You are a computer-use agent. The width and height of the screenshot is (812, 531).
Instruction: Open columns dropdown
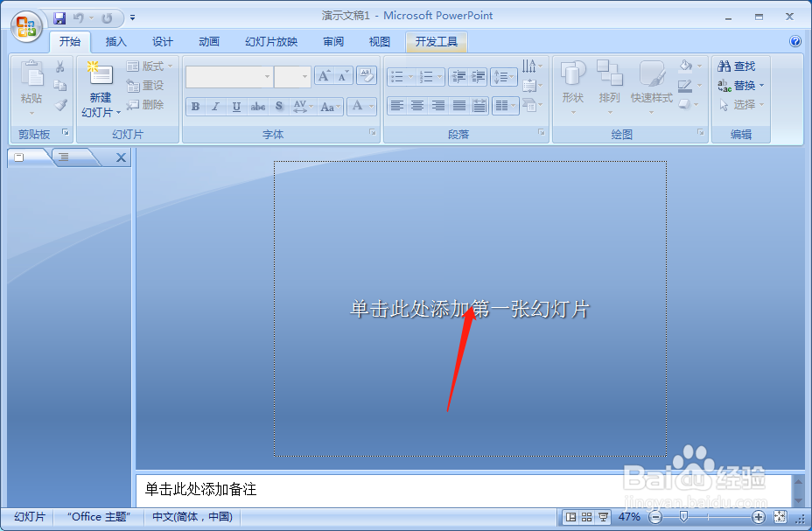pyautogui.click(x=505, y=106)
